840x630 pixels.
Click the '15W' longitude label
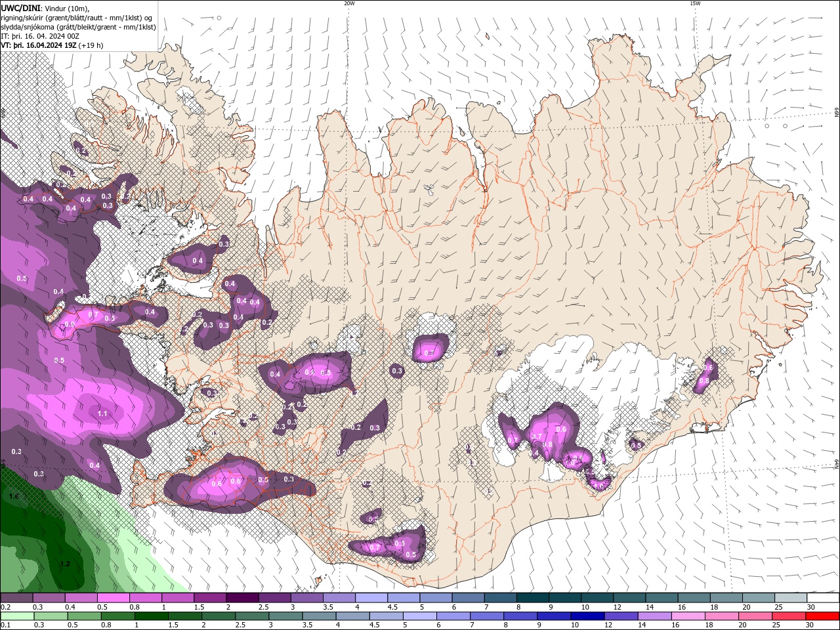[x=695, y=3]
